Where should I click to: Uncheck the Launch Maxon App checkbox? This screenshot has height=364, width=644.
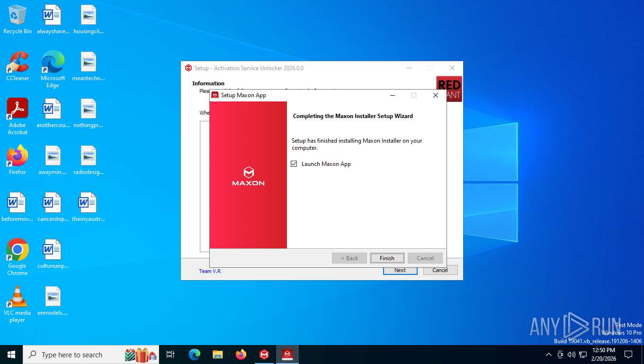(x=294, y=164)
